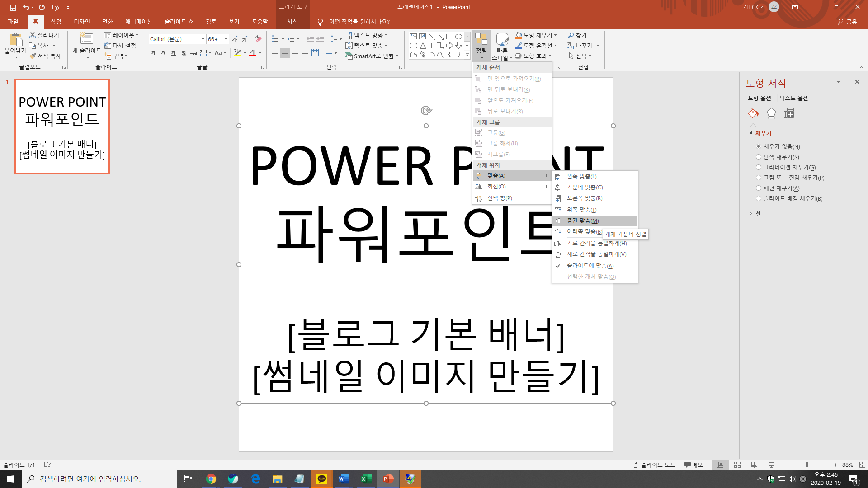This screenshot has height=488, width=868.
Task: Open Selection Pane (선택 창) menu entry
Action: (512, 198)
